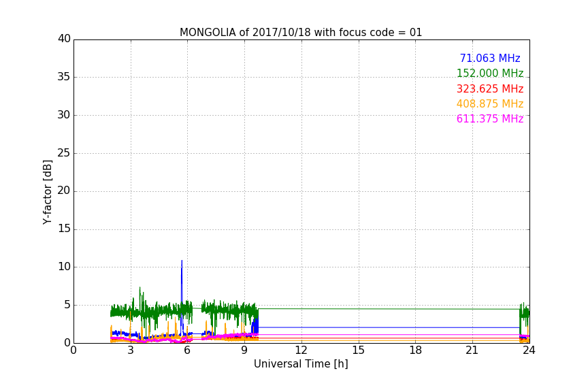
Task: Click the y-axis tick label 35
Action: pos(64,77)
